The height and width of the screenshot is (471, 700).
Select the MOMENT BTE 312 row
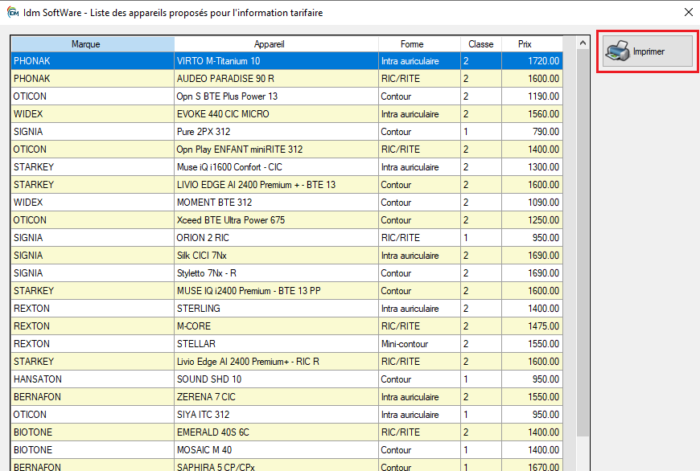pyautogui.click(x=287, y=202)
